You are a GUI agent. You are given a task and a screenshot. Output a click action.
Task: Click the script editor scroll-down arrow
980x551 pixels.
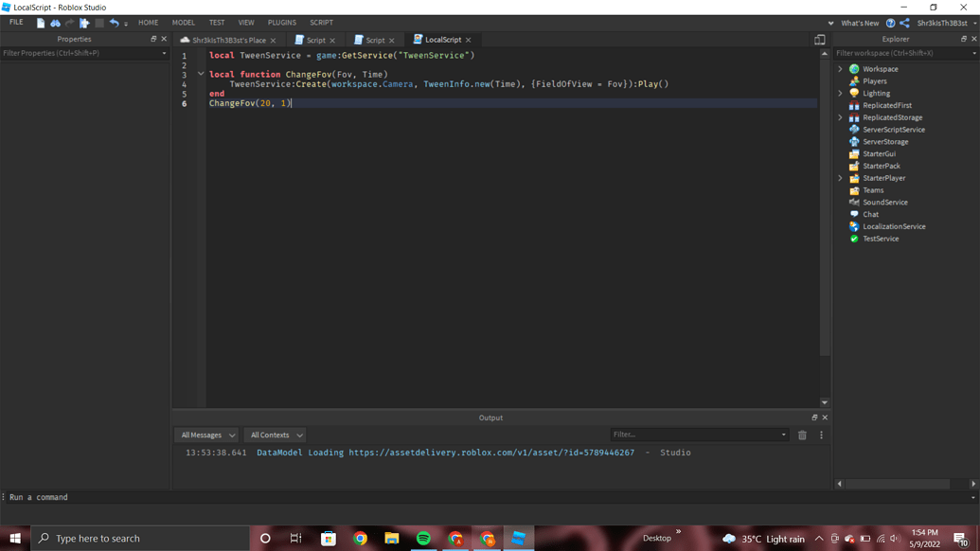pos(825,403)
